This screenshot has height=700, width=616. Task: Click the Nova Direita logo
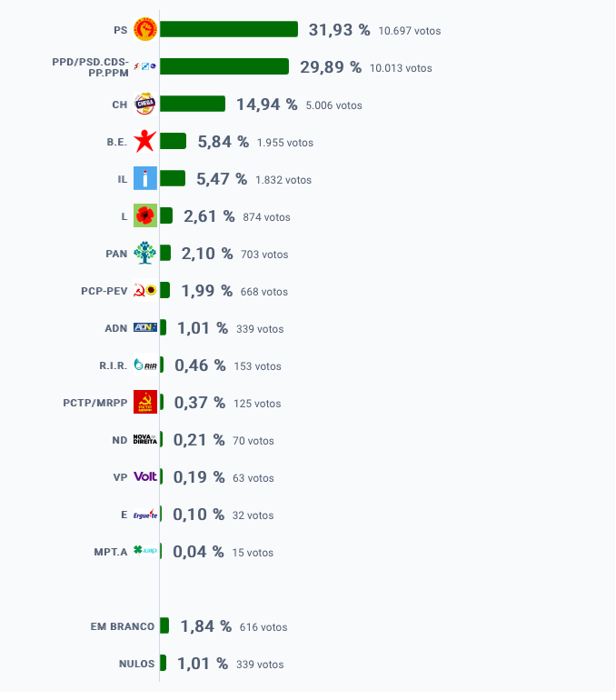(x=145, y=440)
